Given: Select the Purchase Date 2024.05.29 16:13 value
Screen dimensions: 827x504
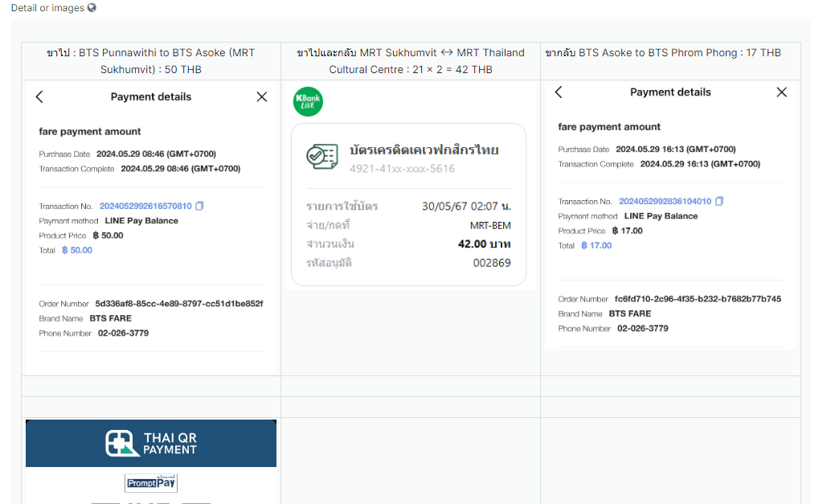Looking at the screenshot, I should point(676,150).
